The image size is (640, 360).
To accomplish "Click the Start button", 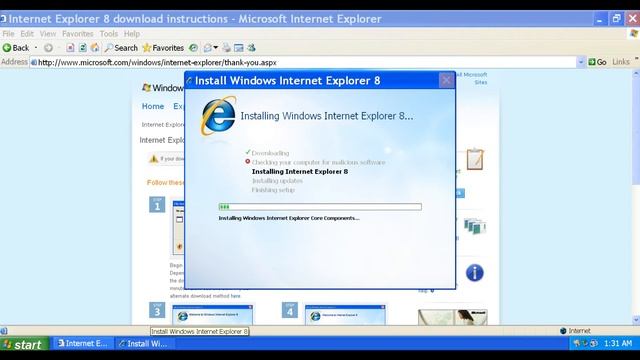I will pyautogui.click(x=24, y=344).
